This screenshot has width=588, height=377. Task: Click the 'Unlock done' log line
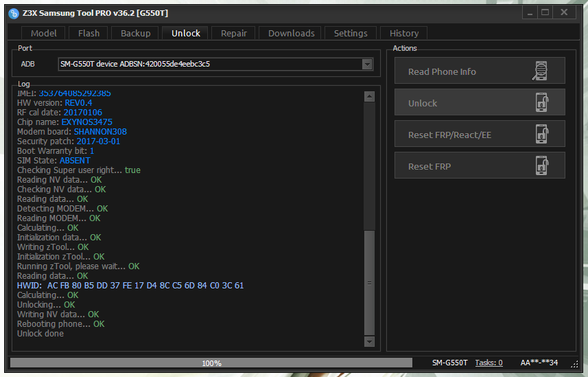coord(40,334)
